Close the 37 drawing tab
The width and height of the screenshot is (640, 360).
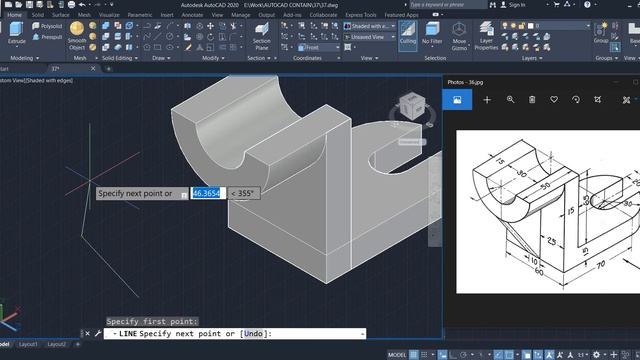[93, 69]
